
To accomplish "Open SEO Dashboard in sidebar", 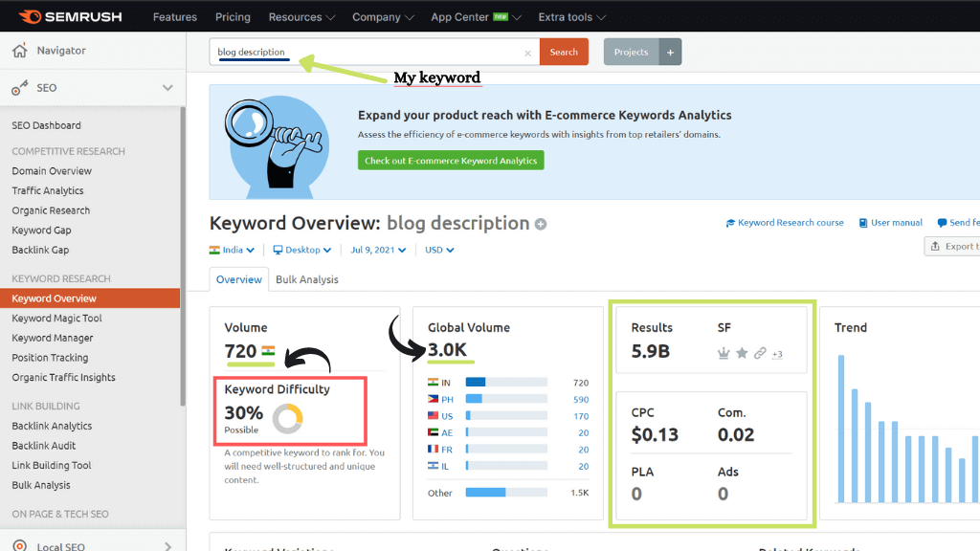I will point(46,125).
